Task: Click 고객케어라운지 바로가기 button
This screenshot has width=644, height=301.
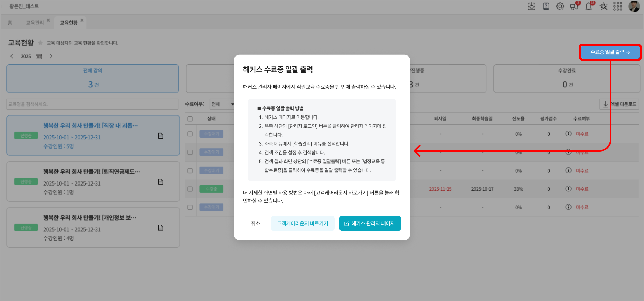Action: [x=303, y=223]
